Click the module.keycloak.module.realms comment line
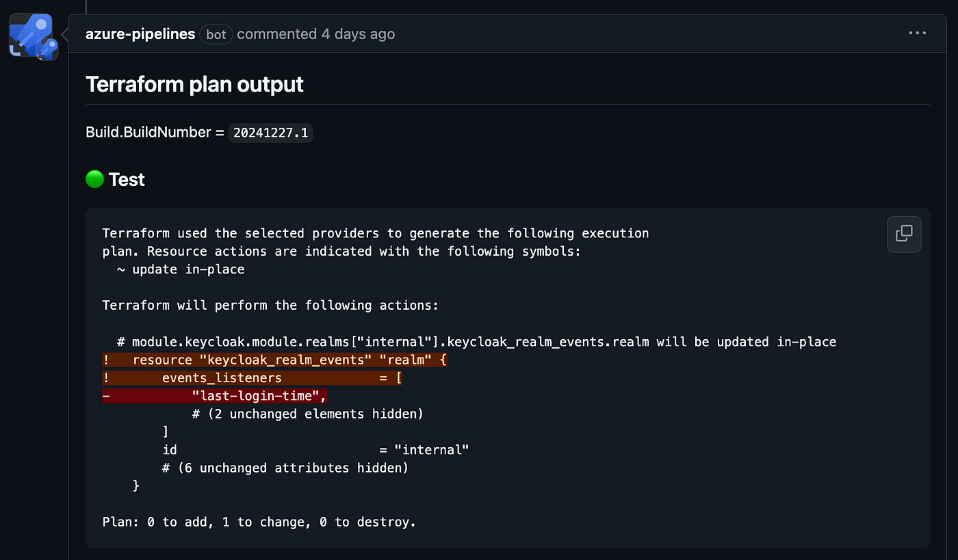Viewport: 958px width, 560px height. pos(477,341)
